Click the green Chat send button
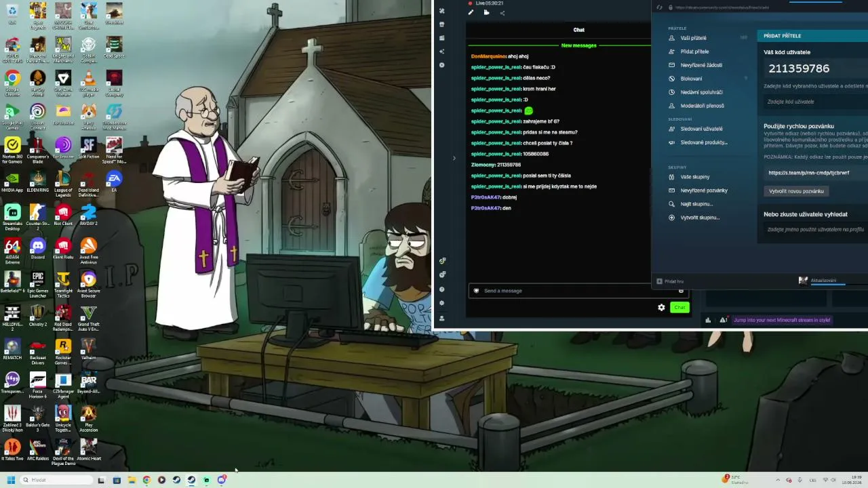 tap(679, 308)
